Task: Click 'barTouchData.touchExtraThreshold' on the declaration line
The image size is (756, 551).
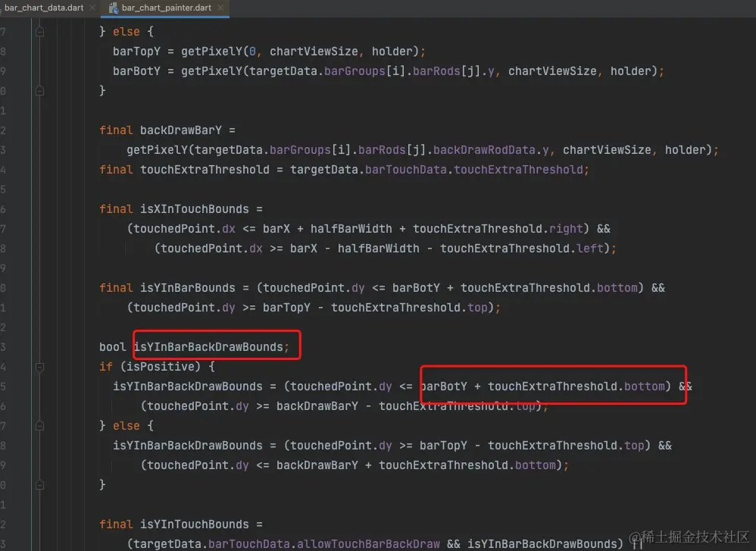Action: pos(474,170)
